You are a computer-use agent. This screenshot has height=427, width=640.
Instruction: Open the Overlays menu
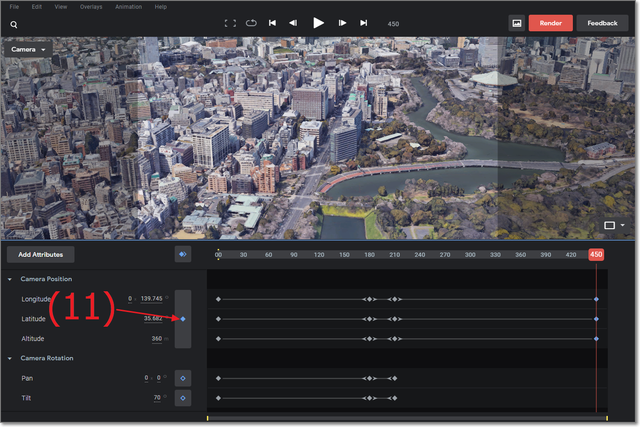(x=93, y=6)
